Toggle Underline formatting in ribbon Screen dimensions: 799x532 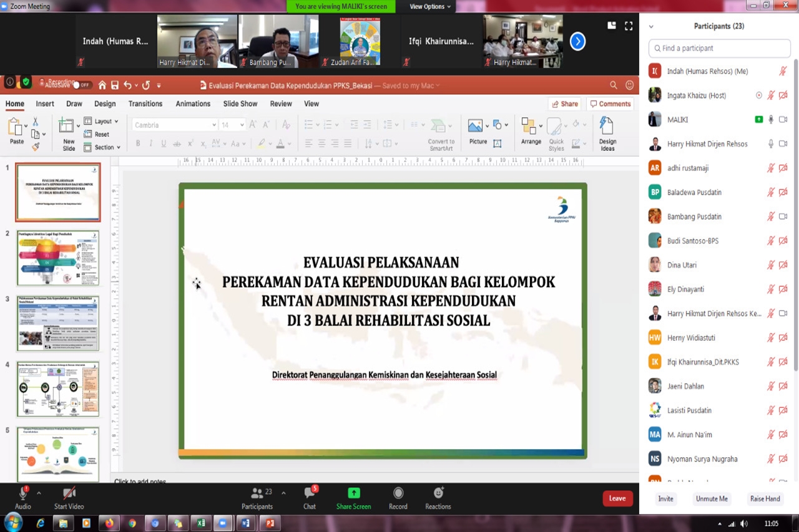(164, 143)
